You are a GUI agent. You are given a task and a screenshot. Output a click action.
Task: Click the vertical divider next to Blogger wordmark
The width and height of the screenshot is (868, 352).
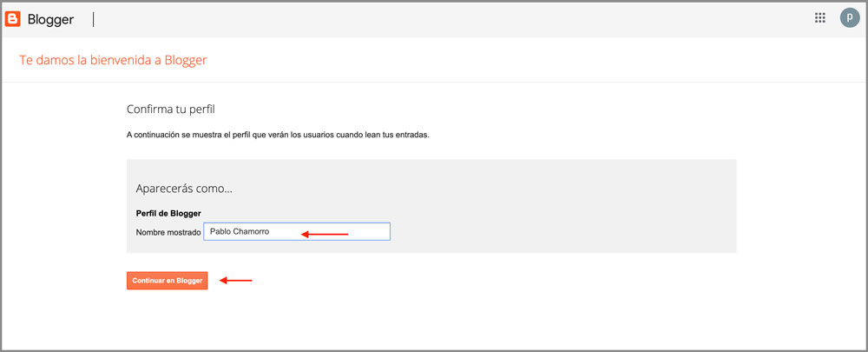point(93,18)
